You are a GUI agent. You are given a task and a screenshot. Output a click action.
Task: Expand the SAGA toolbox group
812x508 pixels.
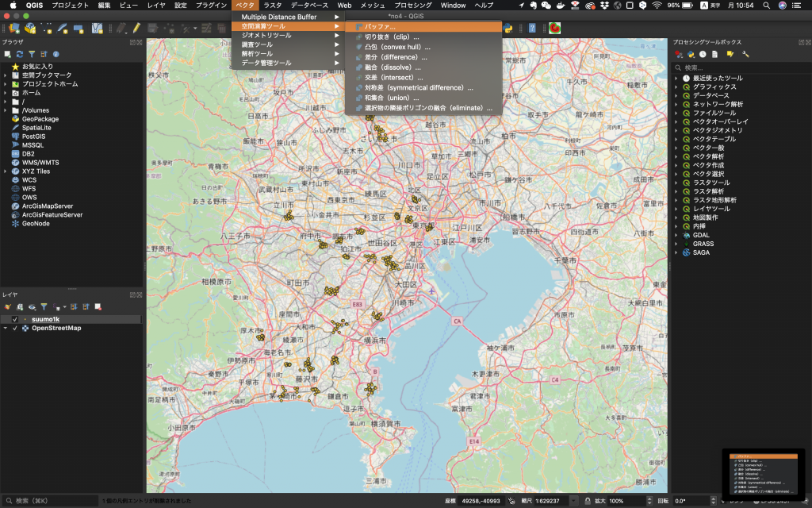(676, 252)
